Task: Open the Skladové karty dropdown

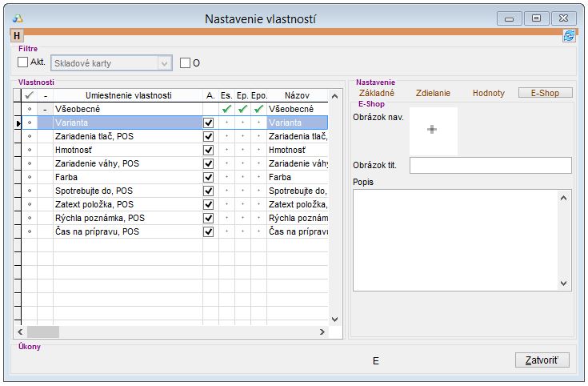Action: click(x=164, y=62)
